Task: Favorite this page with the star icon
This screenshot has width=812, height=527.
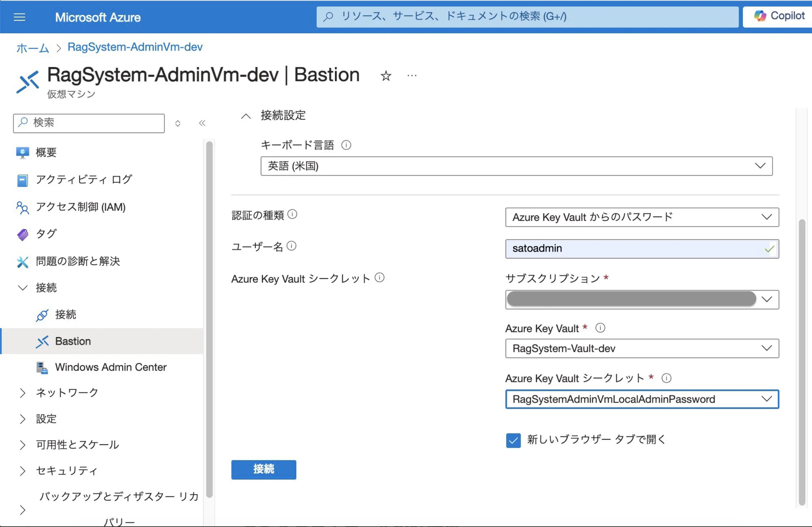Action: pyautogui.click(x=386, y=76)
